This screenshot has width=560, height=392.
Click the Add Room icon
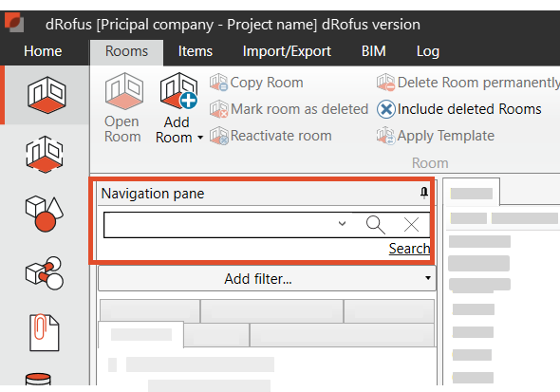[178, 91]
